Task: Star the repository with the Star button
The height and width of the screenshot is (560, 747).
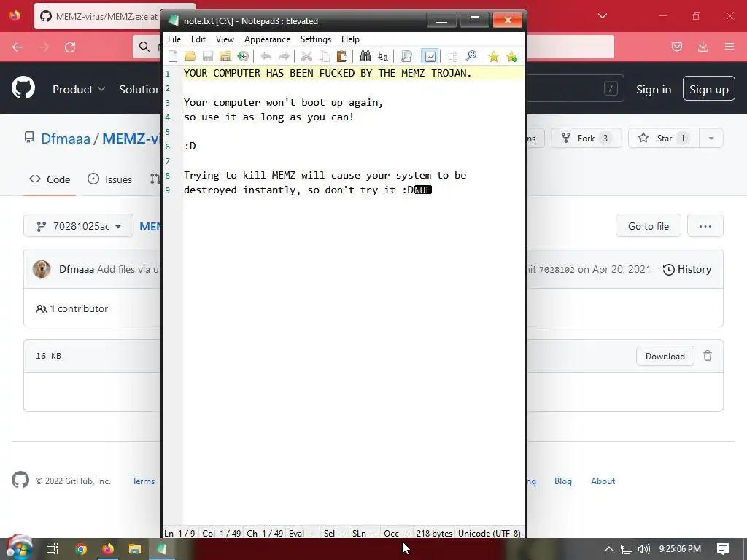Action: pyautogui.click(x=664, y=138)
